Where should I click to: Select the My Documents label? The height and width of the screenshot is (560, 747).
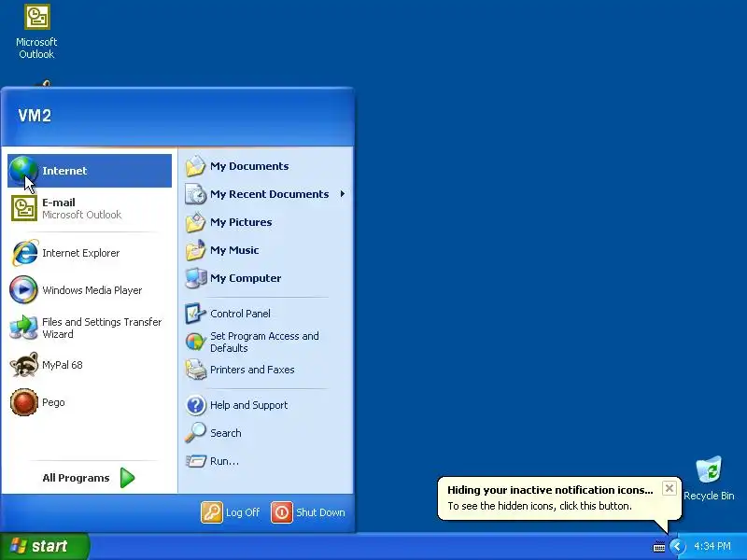point(249,166)
